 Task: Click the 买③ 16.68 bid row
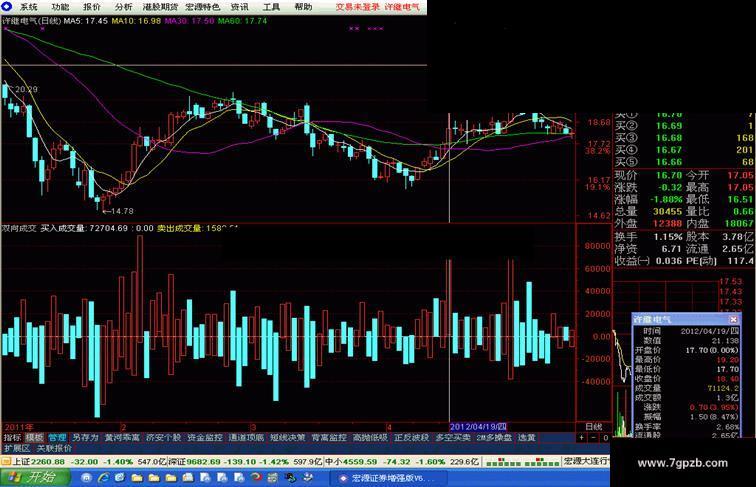pos(684,138)
